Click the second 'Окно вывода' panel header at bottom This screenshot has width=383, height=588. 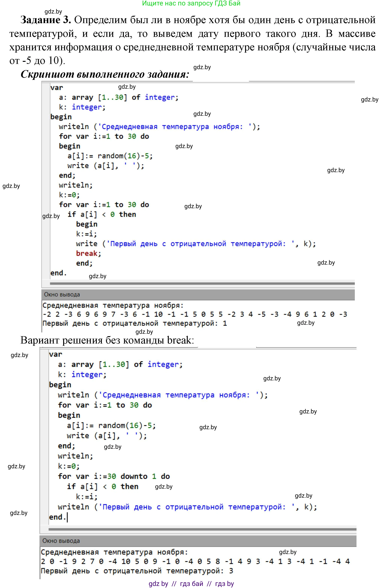tap(61, 541)
